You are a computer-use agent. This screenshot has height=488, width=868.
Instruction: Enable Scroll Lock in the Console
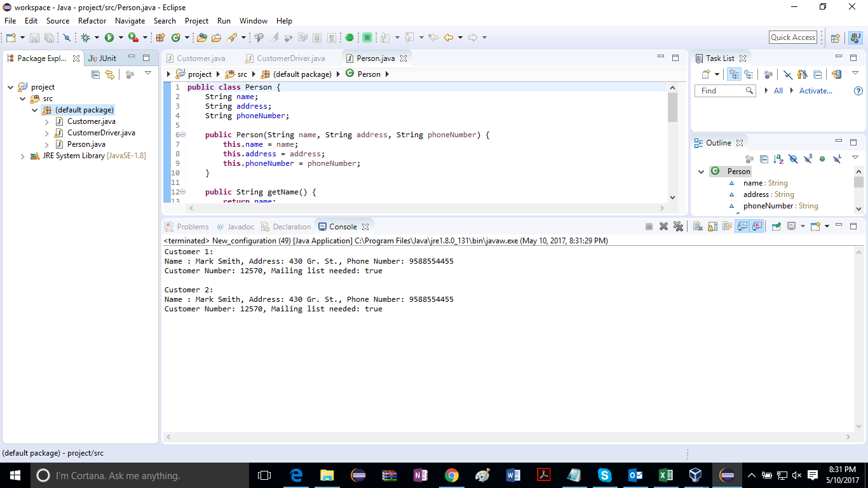[713, 226]
